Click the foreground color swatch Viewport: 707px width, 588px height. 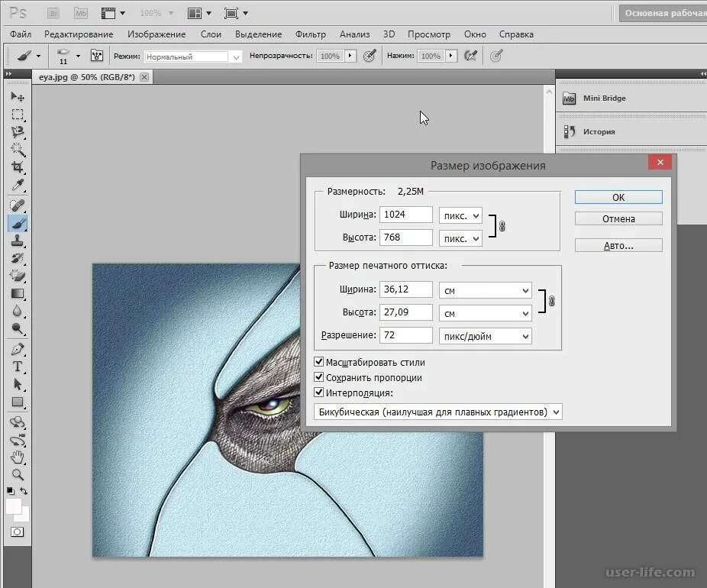pyautogui.click(x=13, y=506)
